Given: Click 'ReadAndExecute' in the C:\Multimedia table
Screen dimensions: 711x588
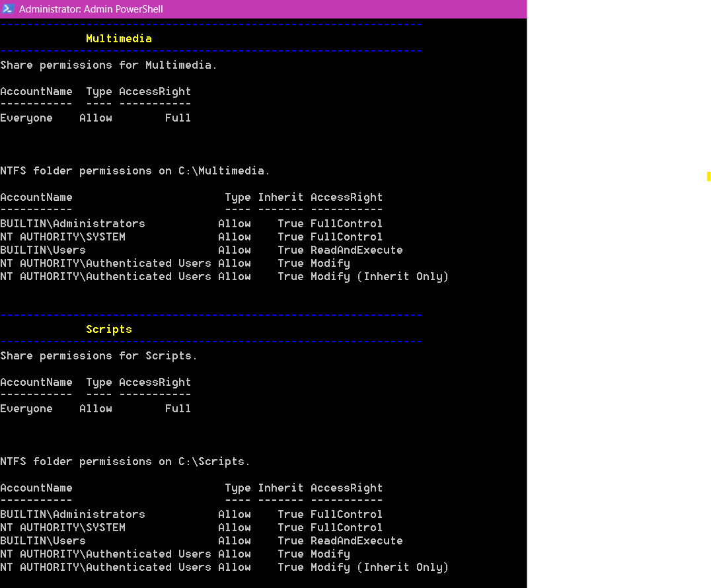Looking at the screenshot, I should click(356, 250).
